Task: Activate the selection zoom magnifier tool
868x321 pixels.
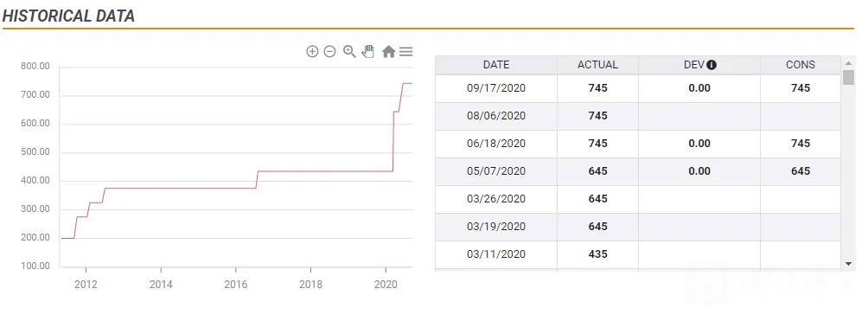Action: click(x=349, y=52)
